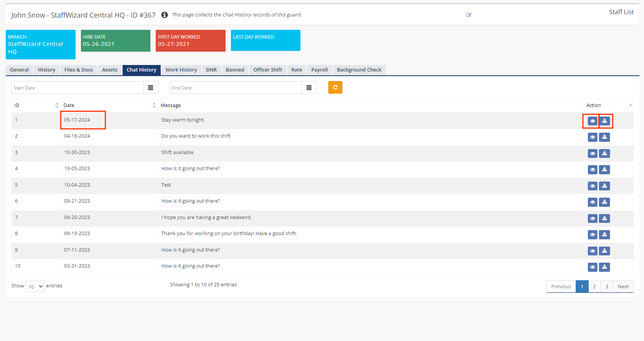
Task: Sort the table by Date column
Action: pos(154,106)
